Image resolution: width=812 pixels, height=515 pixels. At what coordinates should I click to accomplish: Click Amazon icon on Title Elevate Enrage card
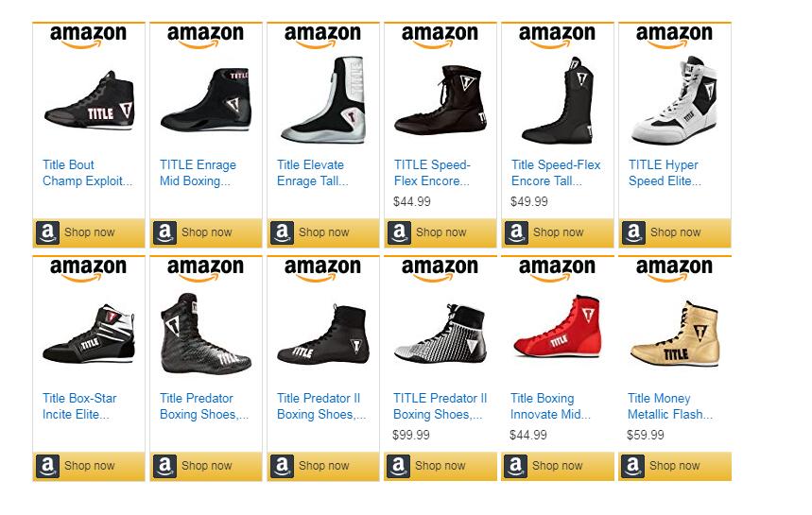click(282, 232)
